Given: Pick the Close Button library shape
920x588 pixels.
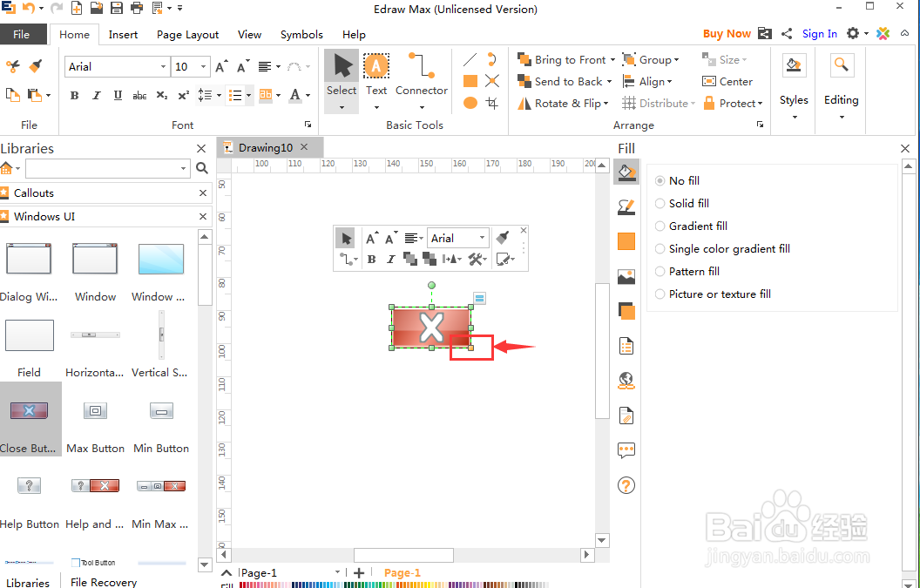Looking at the screenshot, I should (30, 419).
